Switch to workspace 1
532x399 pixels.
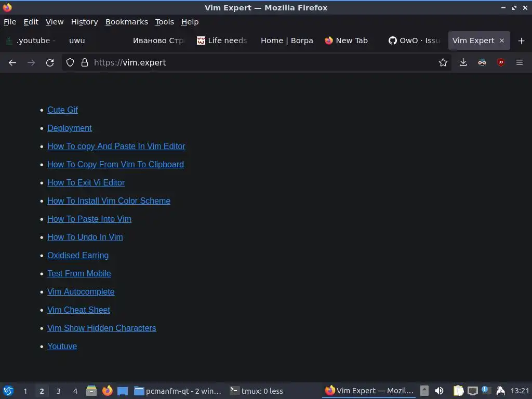(25, 391)
